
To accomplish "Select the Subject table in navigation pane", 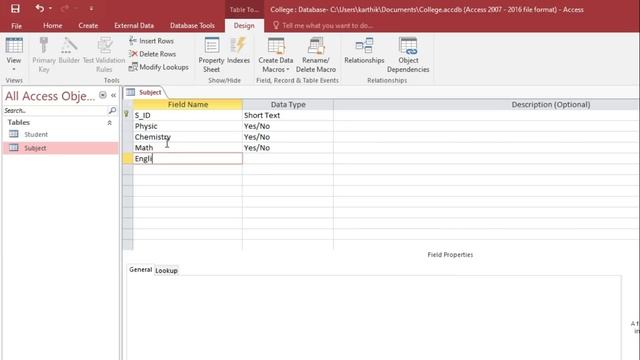I will point(60,148).
